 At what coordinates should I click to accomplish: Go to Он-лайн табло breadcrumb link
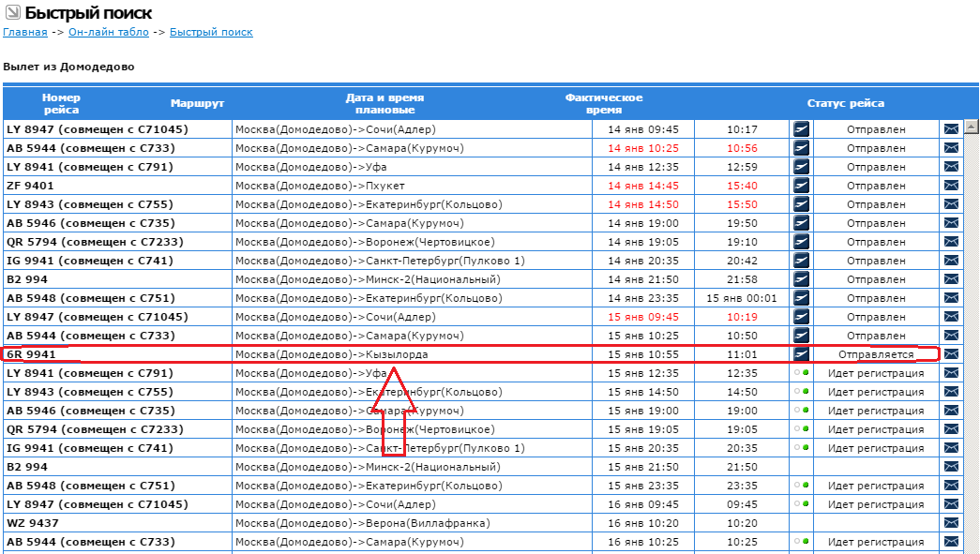109,32
